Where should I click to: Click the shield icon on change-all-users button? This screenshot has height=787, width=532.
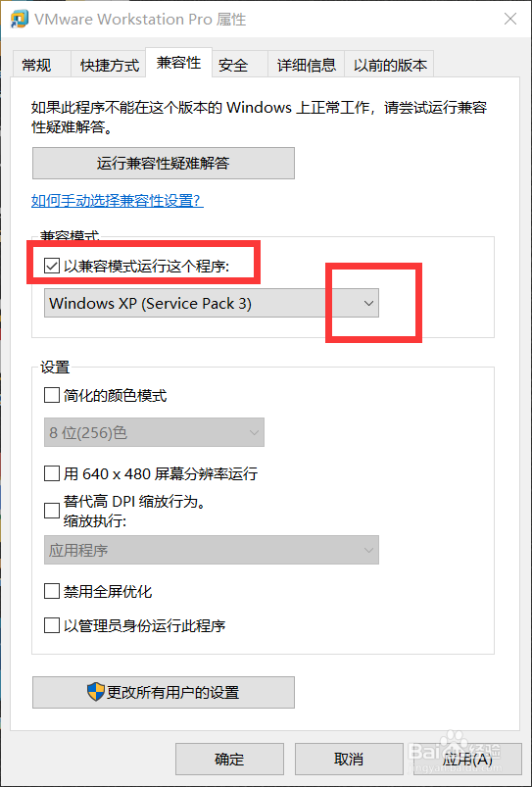coord(95,692)
